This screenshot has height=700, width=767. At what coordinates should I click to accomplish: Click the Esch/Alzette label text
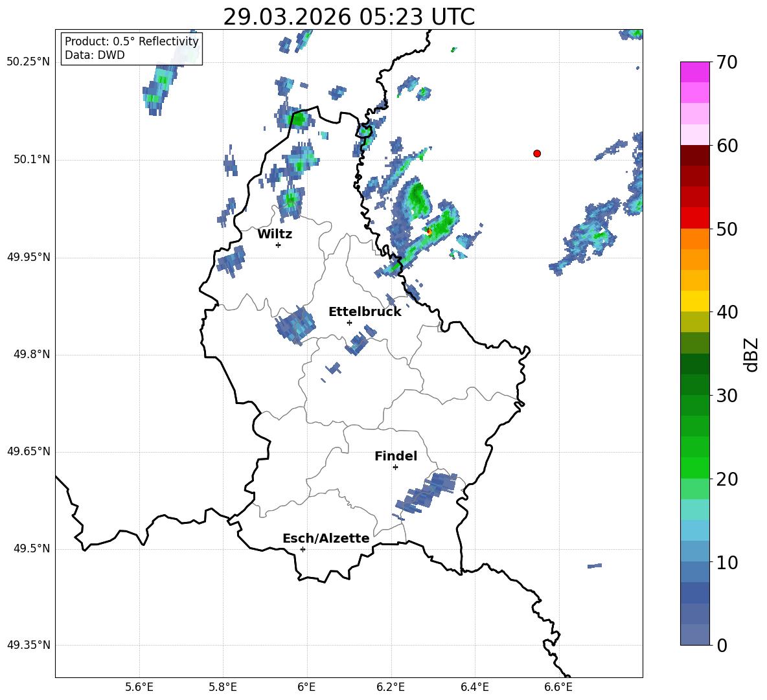pos(326,538)
